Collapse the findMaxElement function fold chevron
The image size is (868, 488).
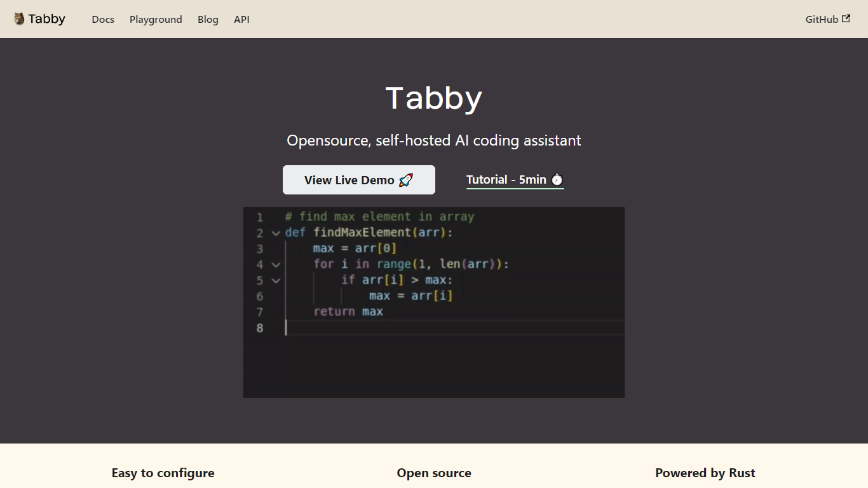coord(276,233)
